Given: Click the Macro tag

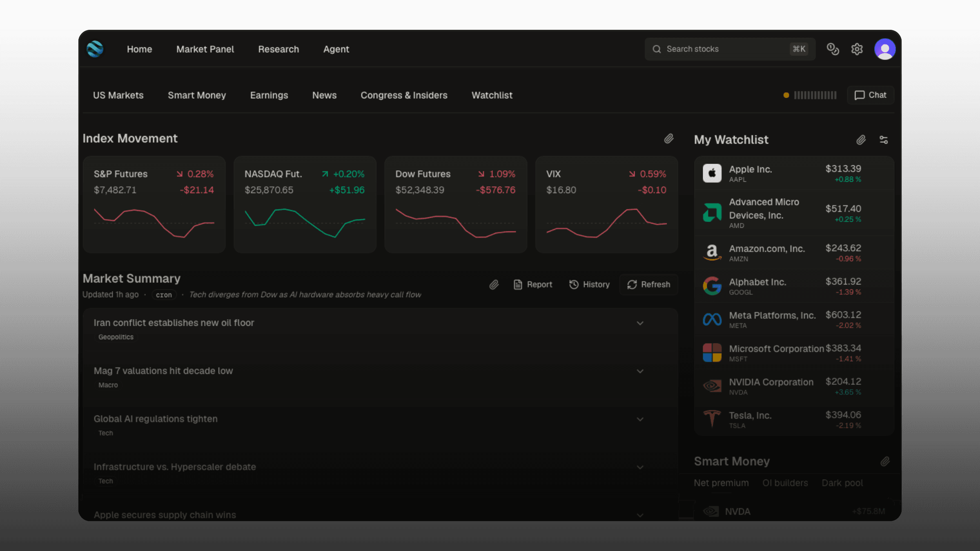Looking at the screenshot, I should tap(108, 385).
